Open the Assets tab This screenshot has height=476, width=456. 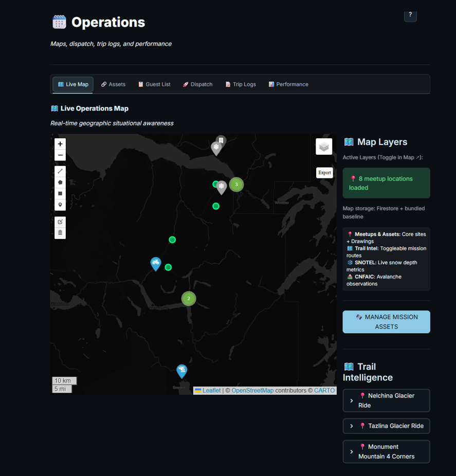pos(113,84)
